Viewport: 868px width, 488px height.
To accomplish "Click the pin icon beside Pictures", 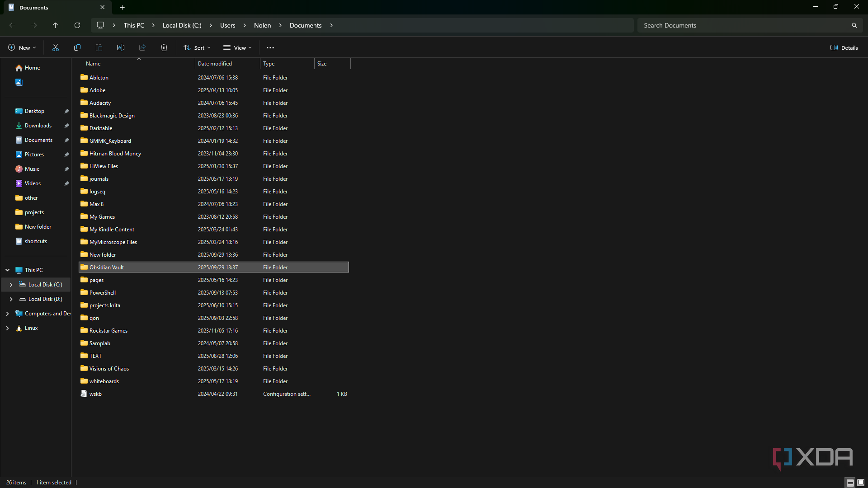I will pyautogui.click(x=66, y=155).
